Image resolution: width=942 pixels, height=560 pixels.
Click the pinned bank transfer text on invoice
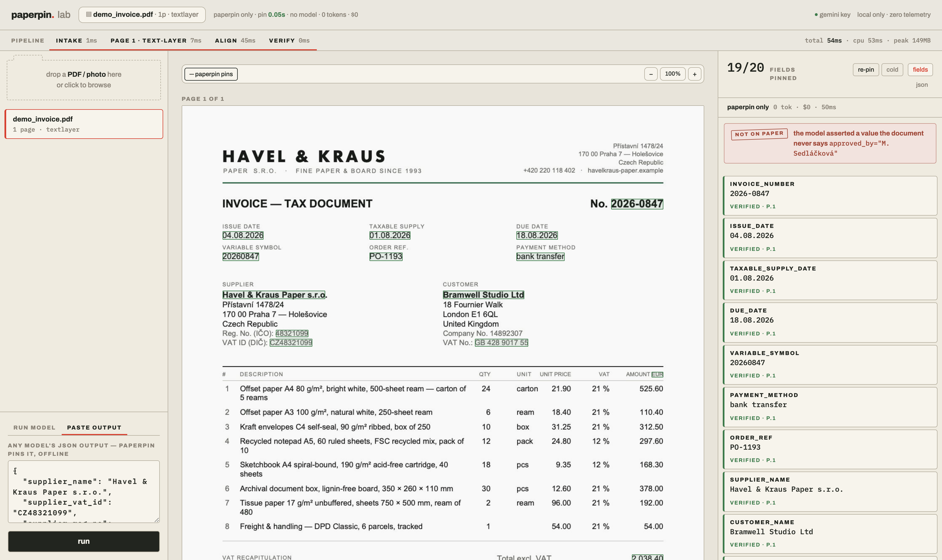point(540,256)
